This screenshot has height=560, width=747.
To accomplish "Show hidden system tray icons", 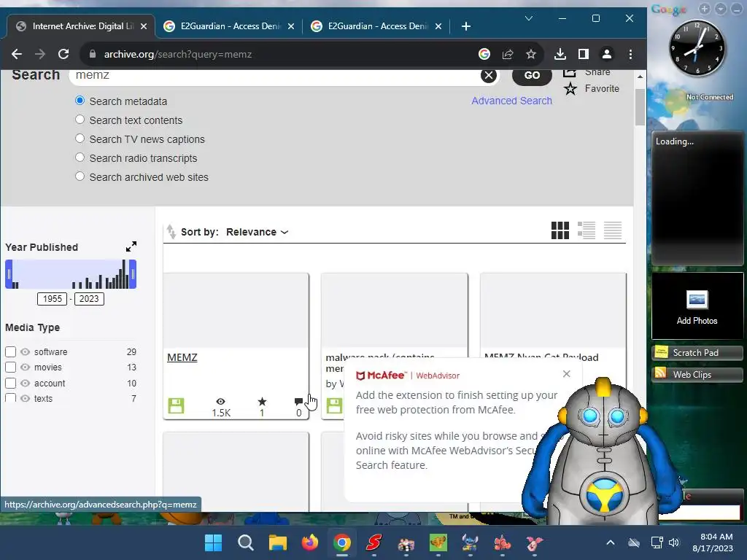I will pos(611,542).
